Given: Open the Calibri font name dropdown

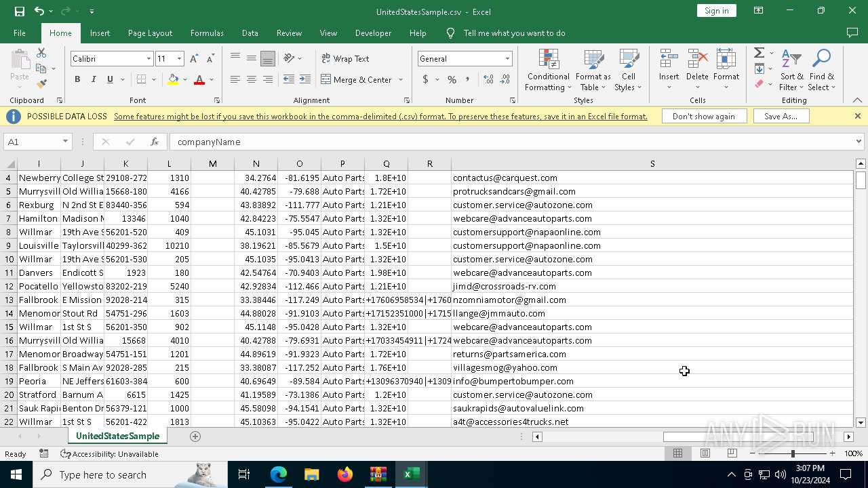Looking at the screenshot, I should pos(149,59).
